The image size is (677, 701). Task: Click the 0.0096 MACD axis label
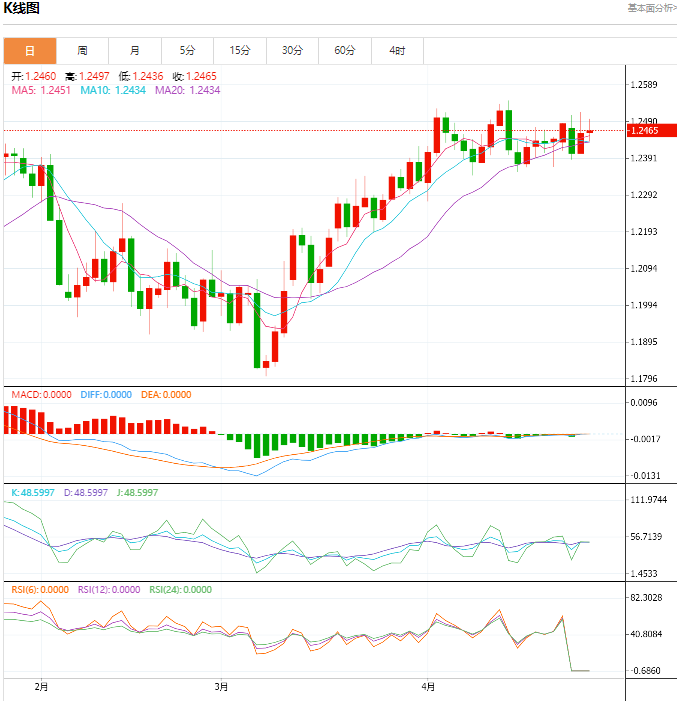coord(644,403)
